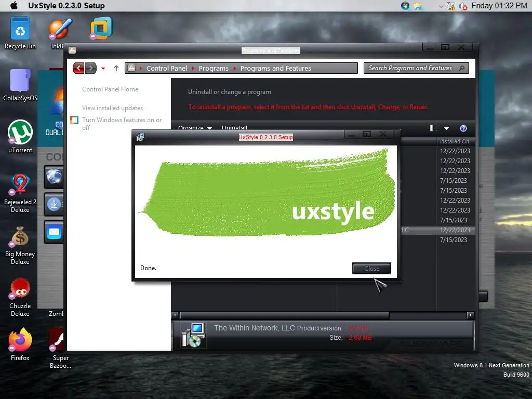Image resolution: width=532 pixels, height=399 pixels.
Task: Go back in Programs and Features window
Action: [x=78, y=68]
